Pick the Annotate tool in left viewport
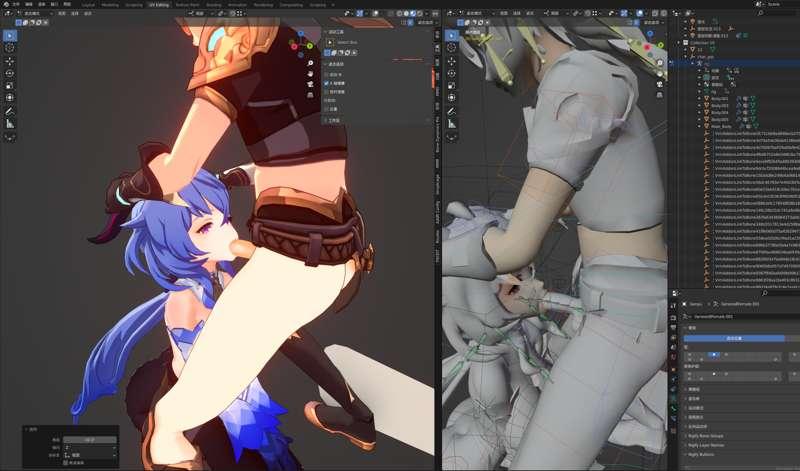 [10, 111]
